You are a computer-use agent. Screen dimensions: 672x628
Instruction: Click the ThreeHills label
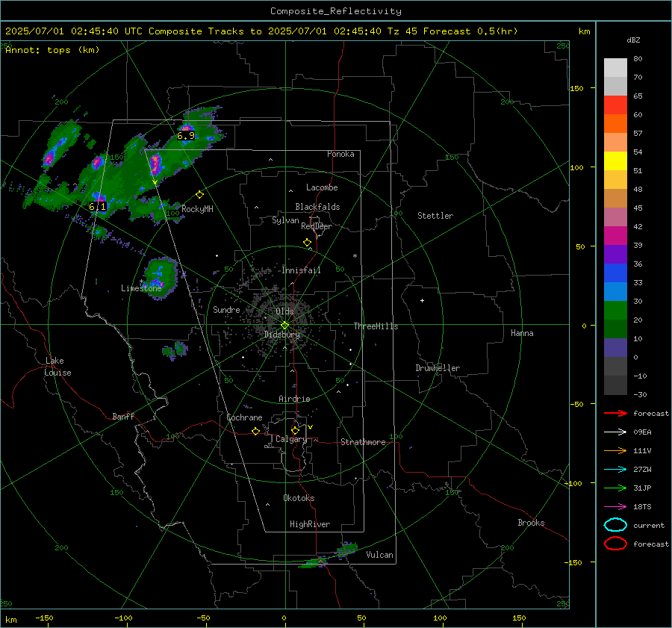point(376,326)
